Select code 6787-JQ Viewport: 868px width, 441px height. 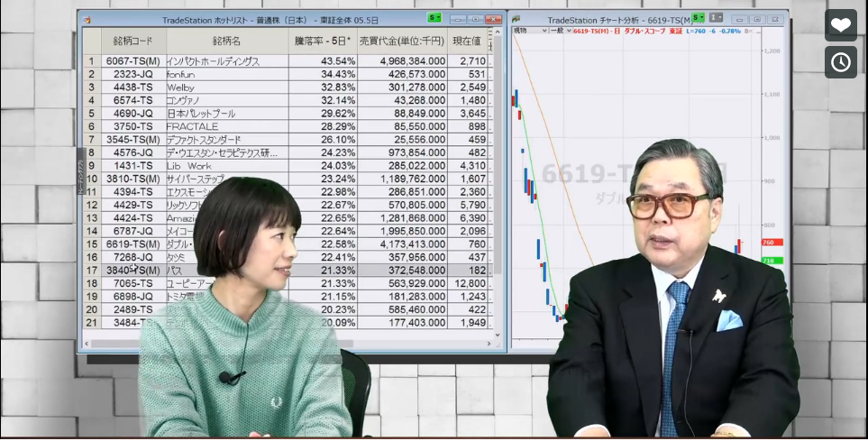click(132, 231)
